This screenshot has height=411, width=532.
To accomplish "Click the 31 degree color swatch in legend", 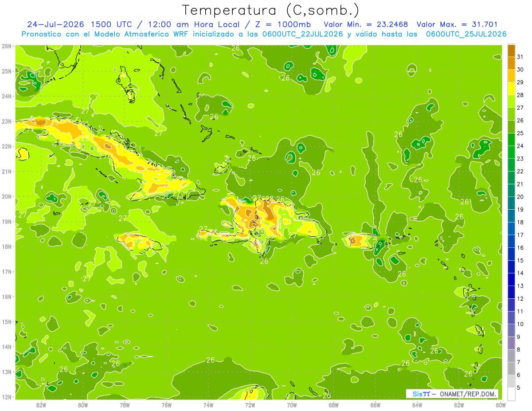I will [x=511, y=51].
